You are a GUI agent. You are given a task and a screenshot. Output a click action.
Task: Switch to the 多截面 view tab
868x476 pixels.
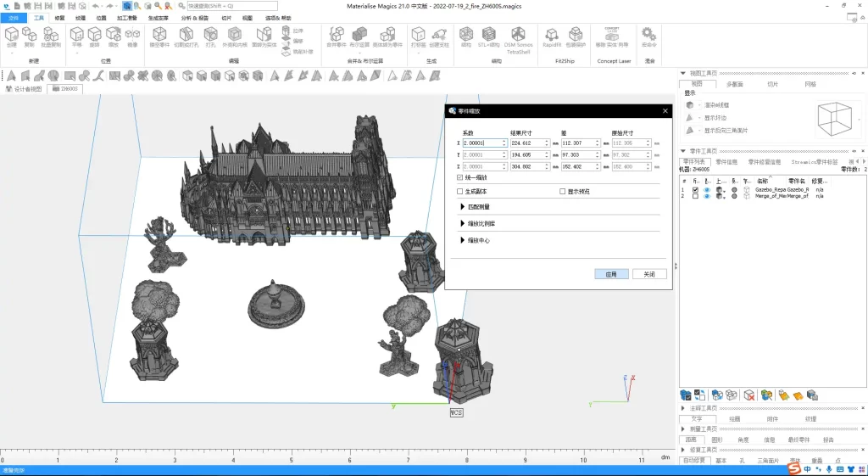[734, 84]
